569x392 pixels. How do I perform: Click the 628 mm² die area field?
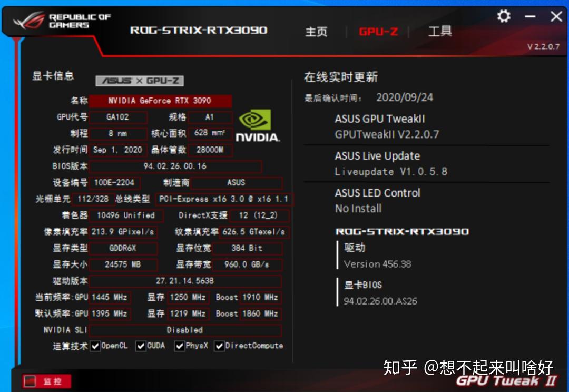click(x=210, y=133)
